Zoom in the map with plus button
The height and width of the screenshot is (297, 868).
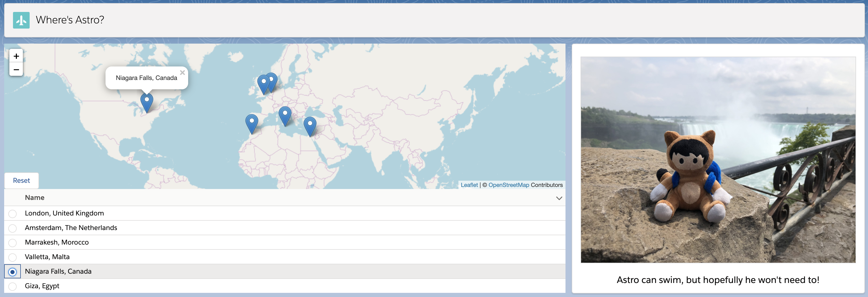pyautogui.click(x=16, y=56)
